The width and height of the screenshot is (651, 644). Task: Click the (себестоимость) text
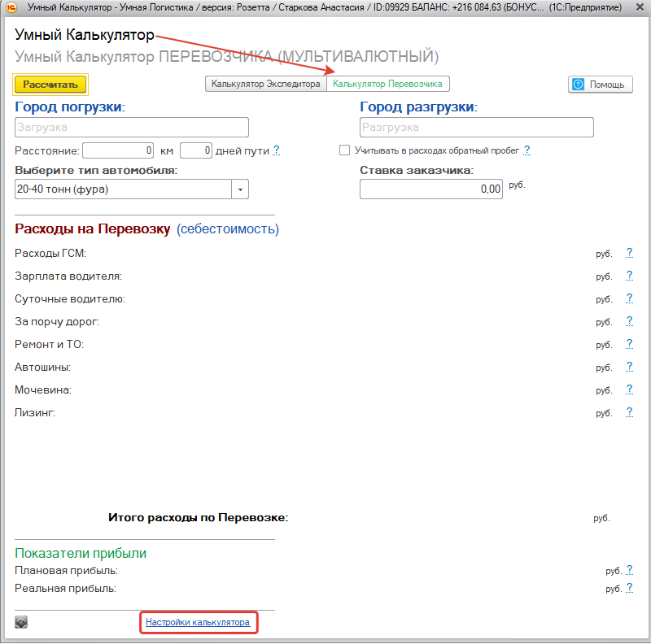(x=228, y=229)
